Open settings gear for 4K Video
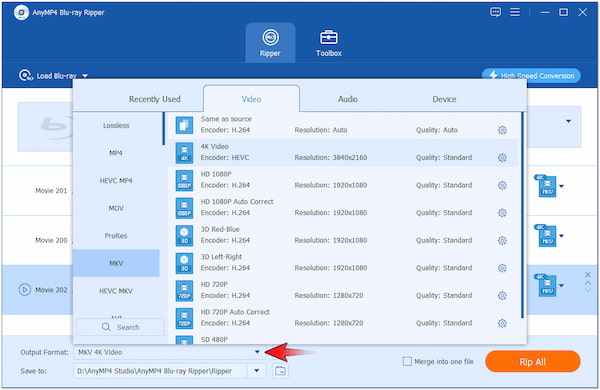 [x=502, y=158]
